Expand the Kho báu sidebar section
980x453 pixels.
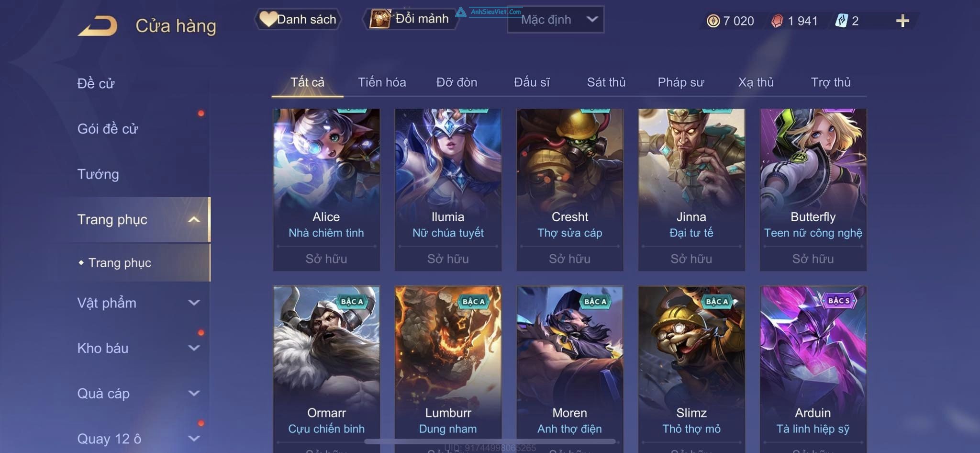click(194, 348)
